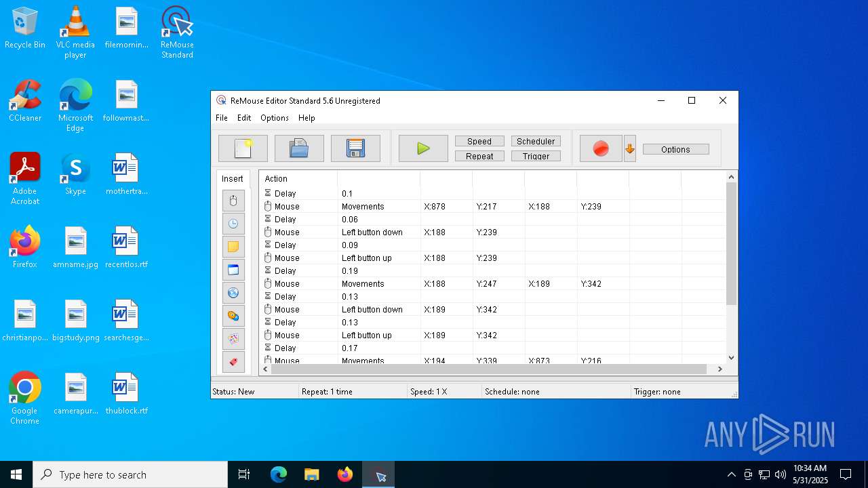Click the Action column header
Viewport: 868px width, 488px height.
point(298,179)
